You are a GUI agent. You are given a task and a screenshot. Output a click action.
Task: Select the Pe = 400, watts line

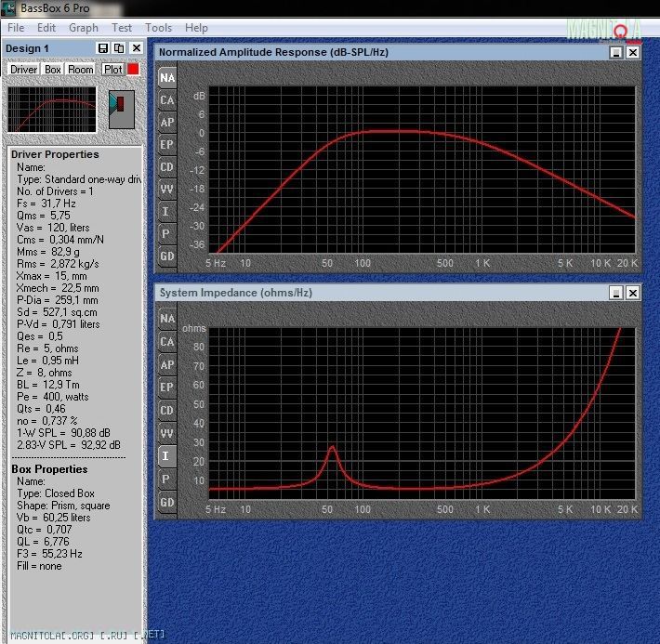pyautogui.click(x=53, y=397)
